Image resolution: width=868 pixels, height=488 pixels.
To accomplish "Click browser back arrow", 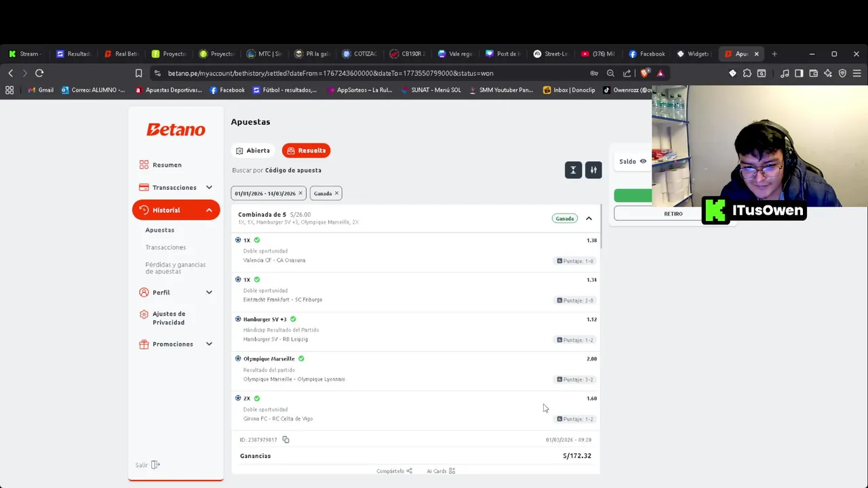I will coord(10,73).
